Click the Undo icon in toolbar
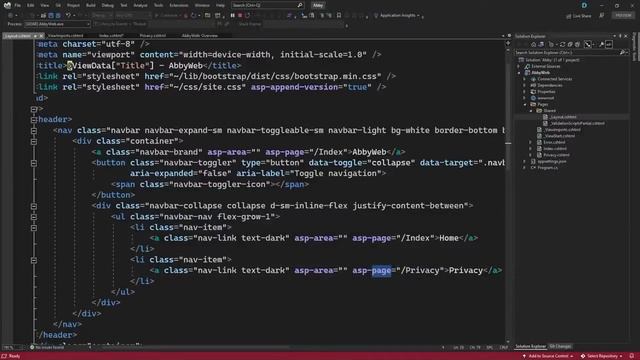The image size is (640, 360). [68, 16]
